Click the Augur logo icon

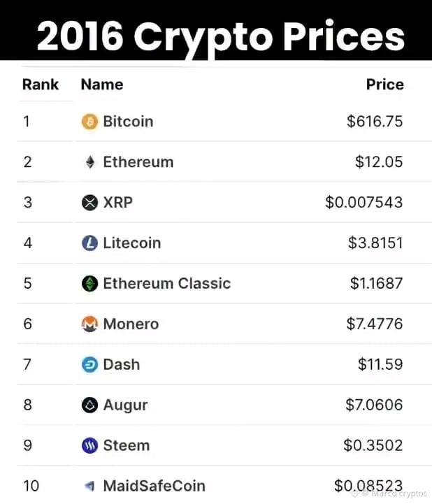coord(89,405)
